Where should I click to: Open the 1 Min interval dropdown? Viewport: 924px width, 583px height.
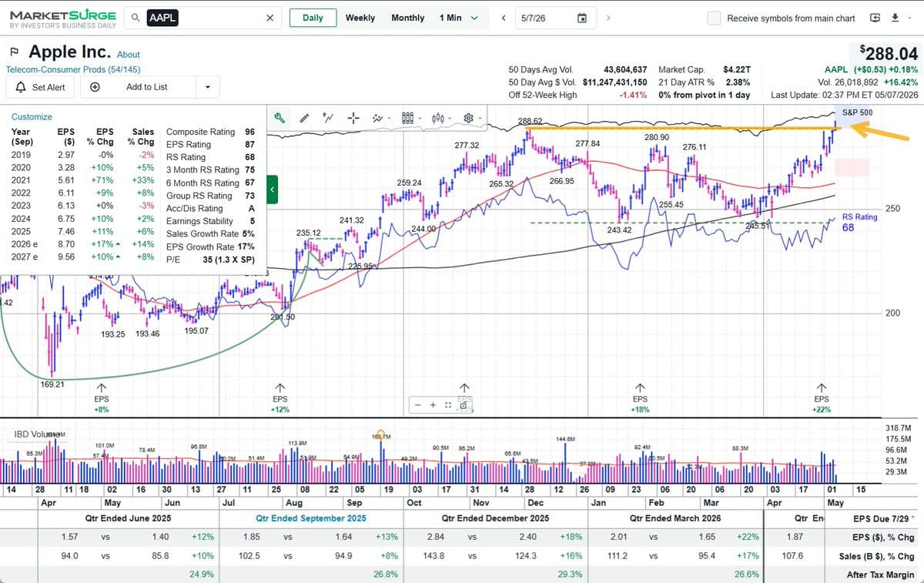click(459, 18)
